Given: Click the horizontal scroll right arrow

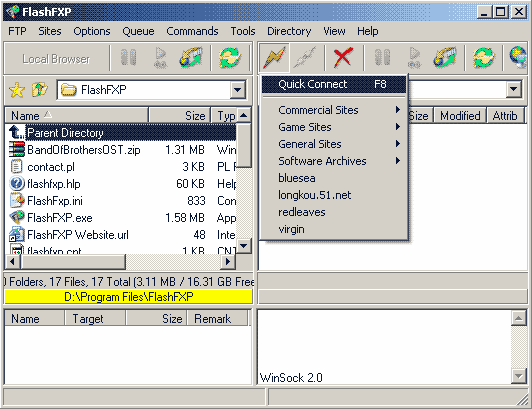Looking at the screenshot, I should 228,262.
